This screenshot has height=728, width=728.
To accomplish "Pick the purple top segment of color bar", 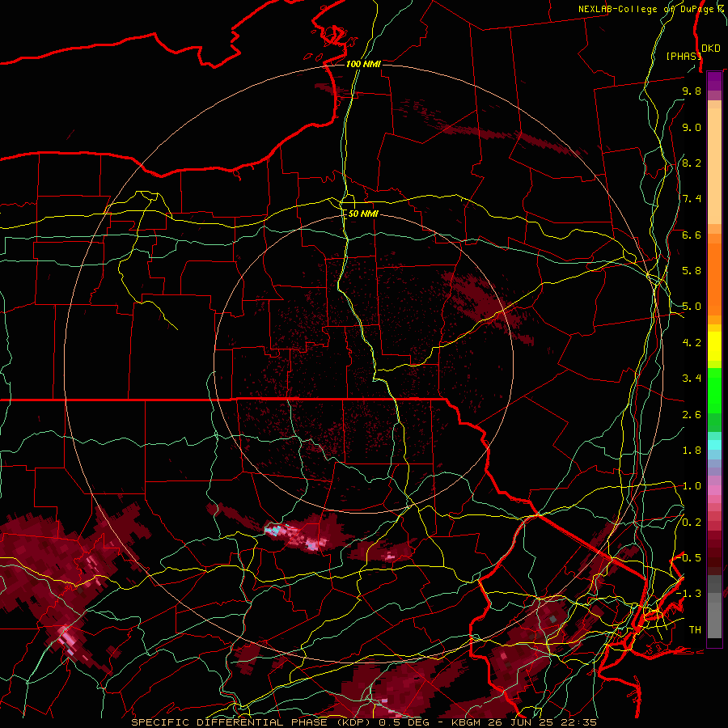I will 714,81.
